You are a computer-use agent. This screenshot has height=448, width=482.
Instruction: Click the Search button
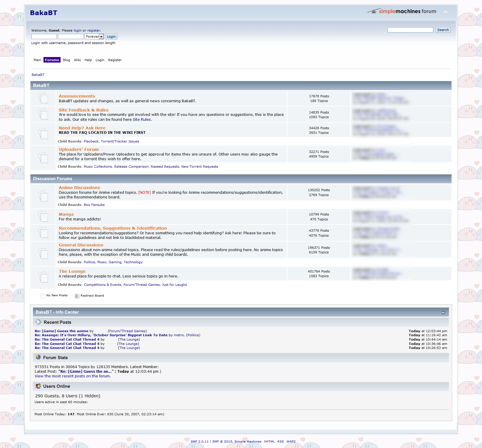[443, 30]
